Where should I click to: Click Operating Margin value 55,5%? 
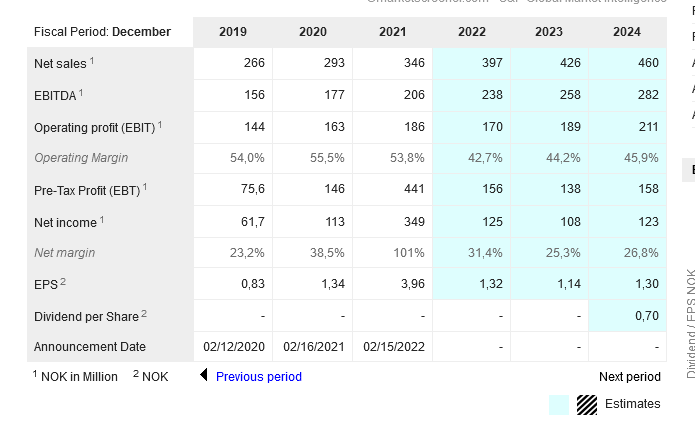tap(327, 158)
